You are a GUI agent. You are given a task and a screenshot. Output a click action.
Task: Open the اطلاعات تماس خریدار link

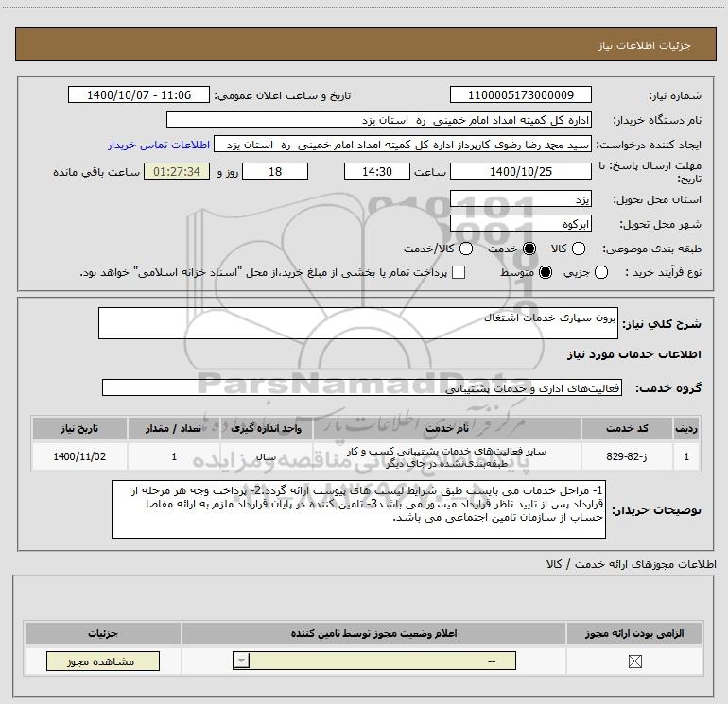(159, 145)
